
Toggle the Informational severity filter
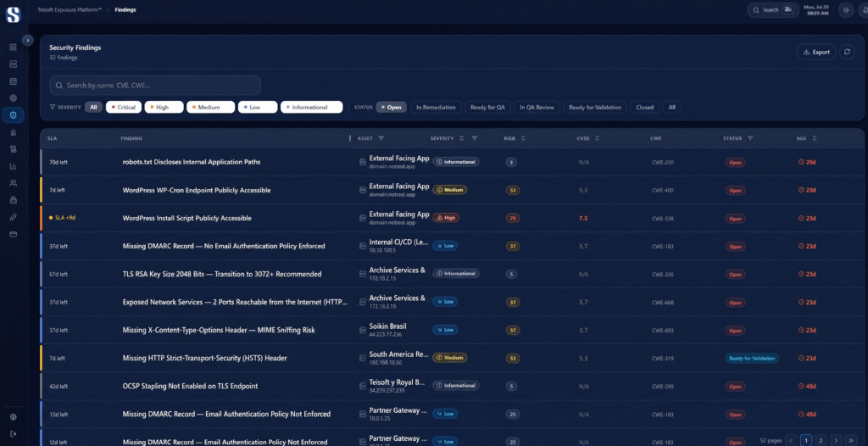point(311,108)
